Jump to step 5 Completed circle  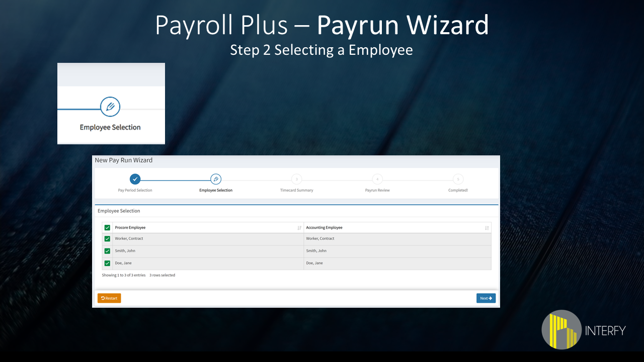coord(458,179)
